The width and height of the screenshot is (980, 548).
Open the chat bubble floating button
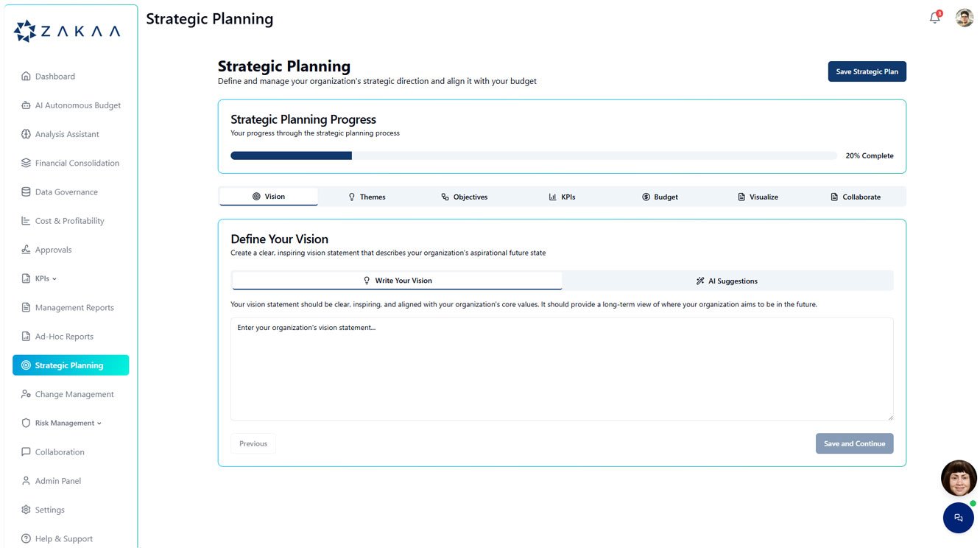click(958, 518)
